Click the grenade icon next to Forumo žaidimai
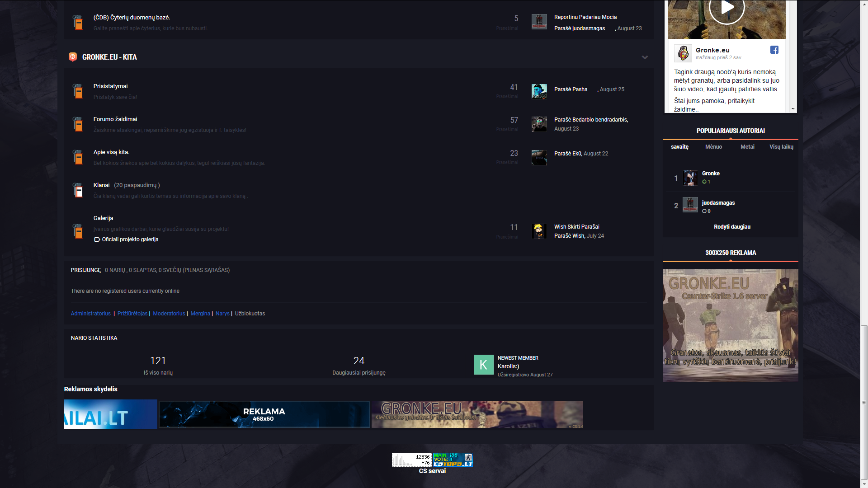The height and width of the screenshot is (488, 868). (78, 124)
